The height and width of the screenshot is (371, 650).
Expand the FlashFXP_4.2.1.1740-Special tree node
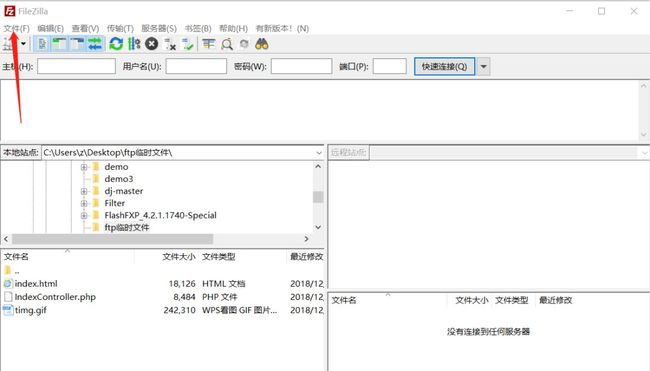(84, 216)
